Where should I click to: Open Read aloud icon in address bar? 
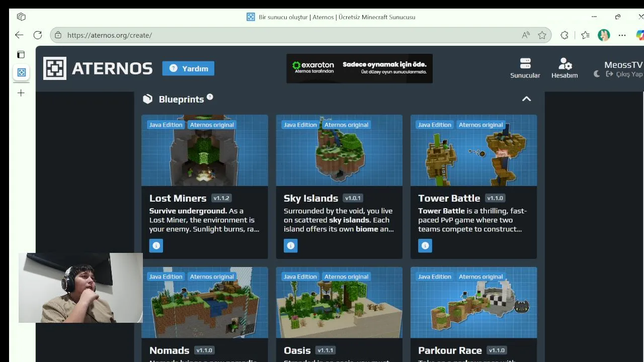coord(526,35)
